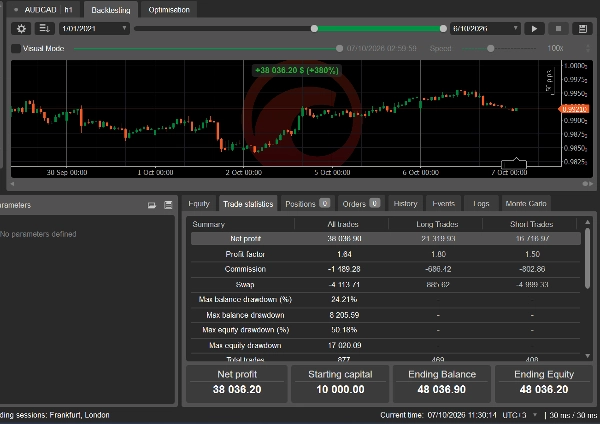Click the visual mode progress handle
The width and height of the screenshot is (600, 424).
click(x=339, y=49)
